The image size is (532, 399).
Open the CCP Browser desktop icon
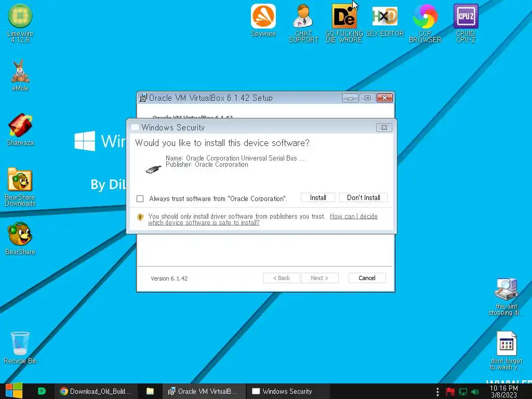(x=425, y=23)
